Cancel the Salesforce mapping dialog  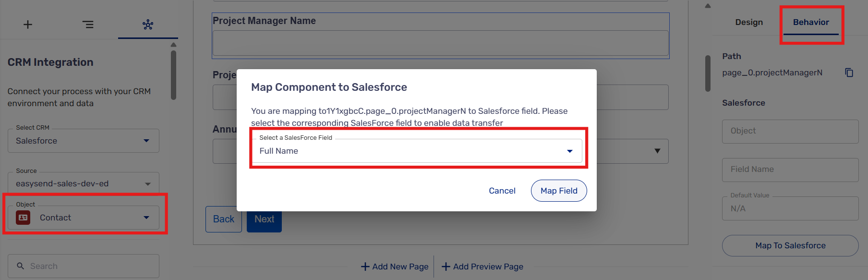click(502, 191)
